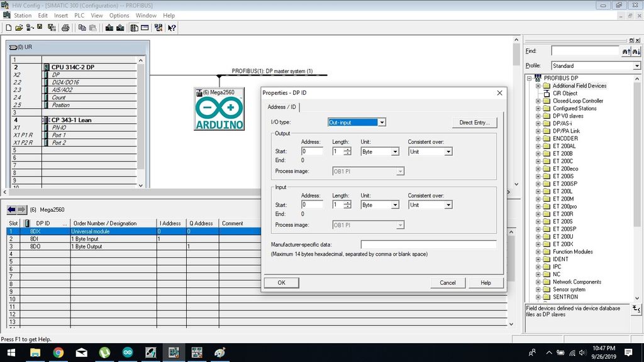Open the Station menu
Image resolution: width=644 pixels, height=362 pixels.
click(x=23, y=16)
